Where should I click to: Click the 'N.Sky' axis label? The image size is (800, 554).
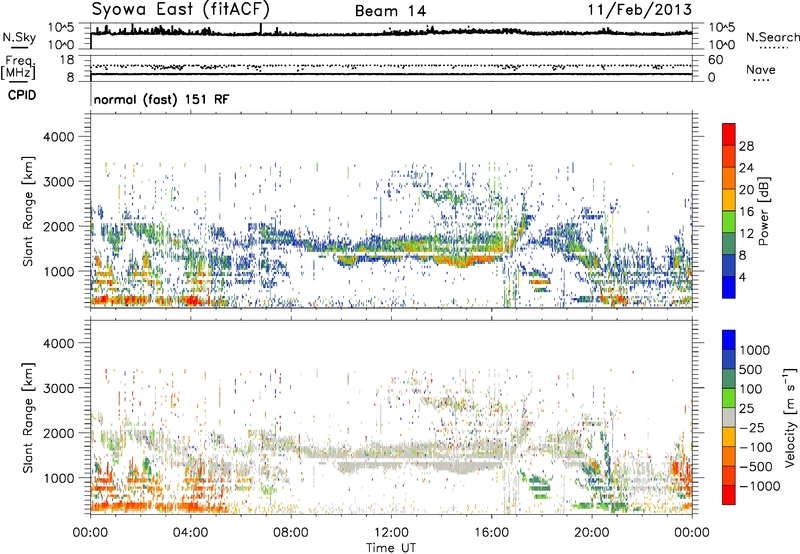(x=19, y=38)
